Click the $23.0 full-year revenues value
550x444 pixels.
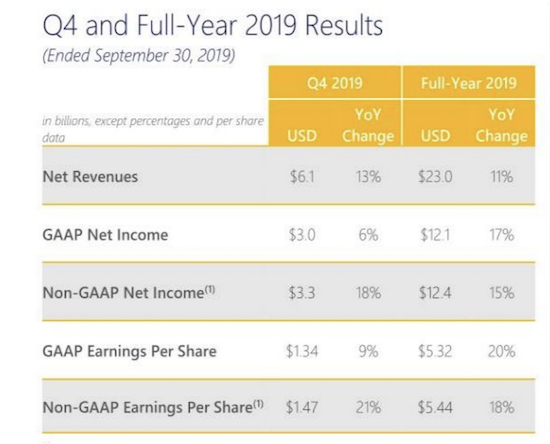[x=435, y=176]
